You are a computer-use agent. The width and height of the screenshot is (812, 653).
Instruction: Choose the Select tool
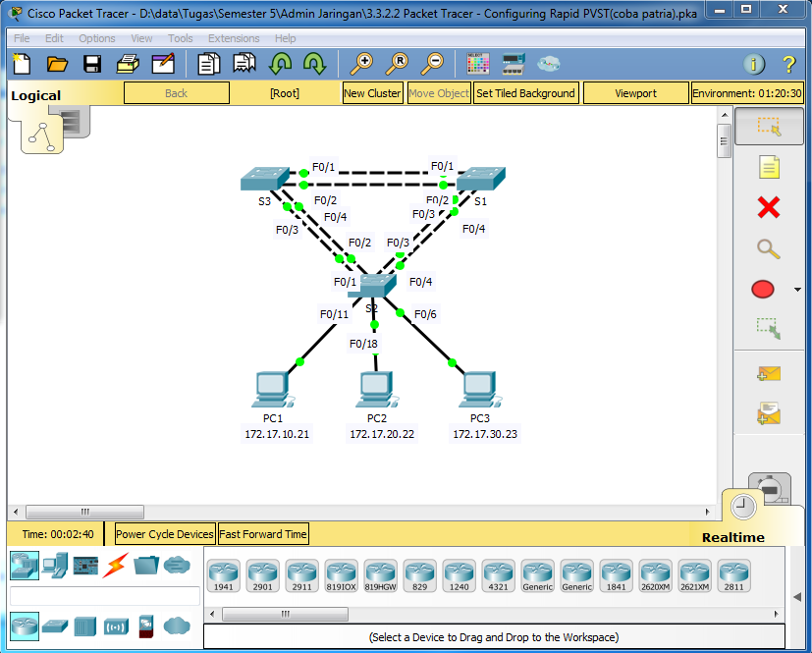pos(769,126)
